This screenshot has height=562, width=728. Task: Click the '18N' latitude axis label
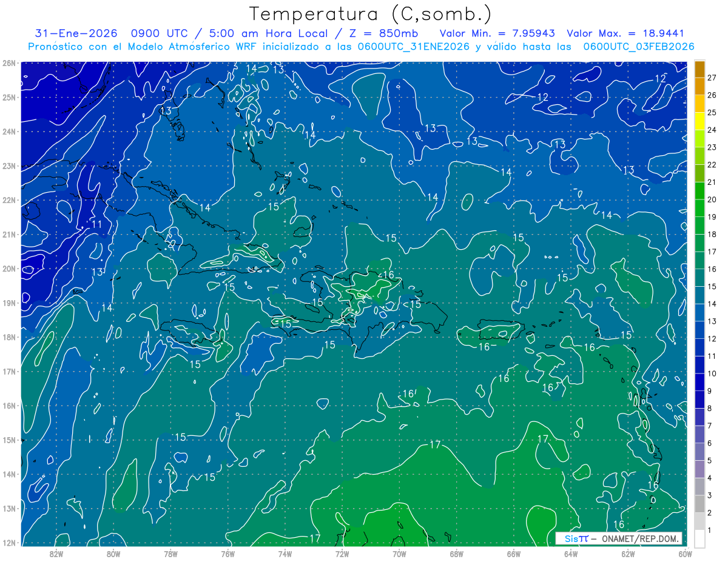[9, 337]
